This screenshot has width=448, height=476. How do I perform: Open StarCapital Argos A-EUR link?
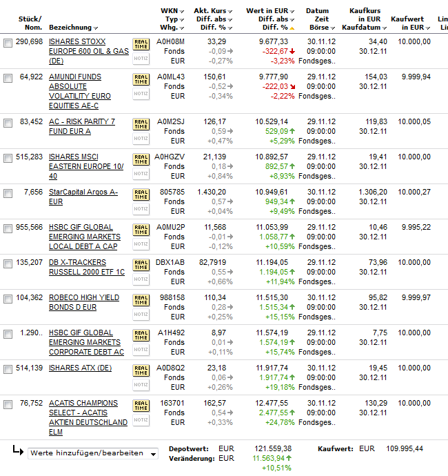[83, 197]
